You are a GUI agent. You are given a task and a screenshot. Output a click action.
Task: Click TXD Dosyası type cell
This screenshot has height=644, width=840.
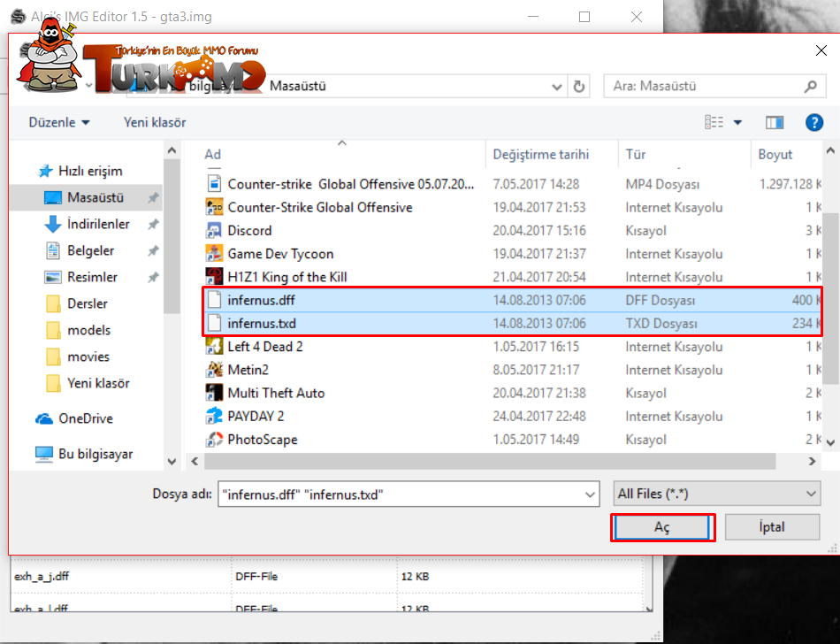661,324
